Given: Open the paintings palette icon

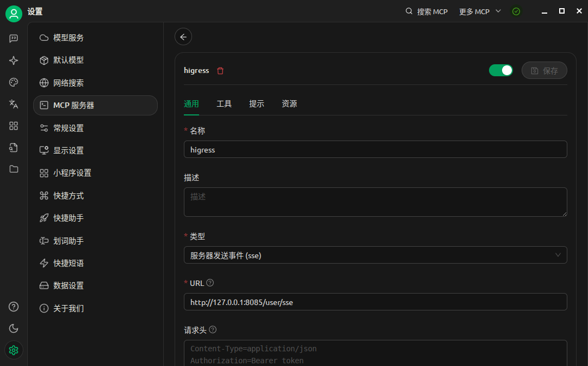Looking at the screenshot, I should point(14,82).
